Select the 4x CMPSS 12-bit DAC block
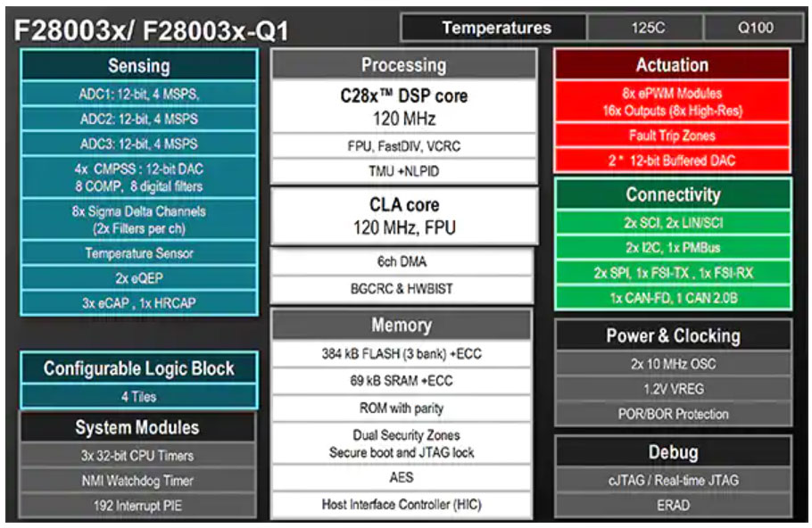Screen dimensions: 812x528 coord(139,177)
